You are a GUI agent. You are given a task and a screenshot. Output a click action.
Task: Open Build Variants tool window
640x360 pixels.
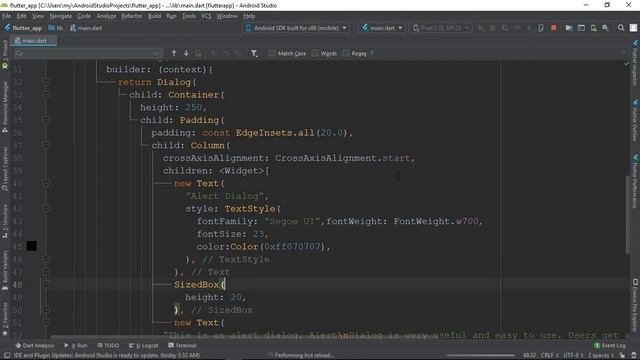tap(5, 270)
